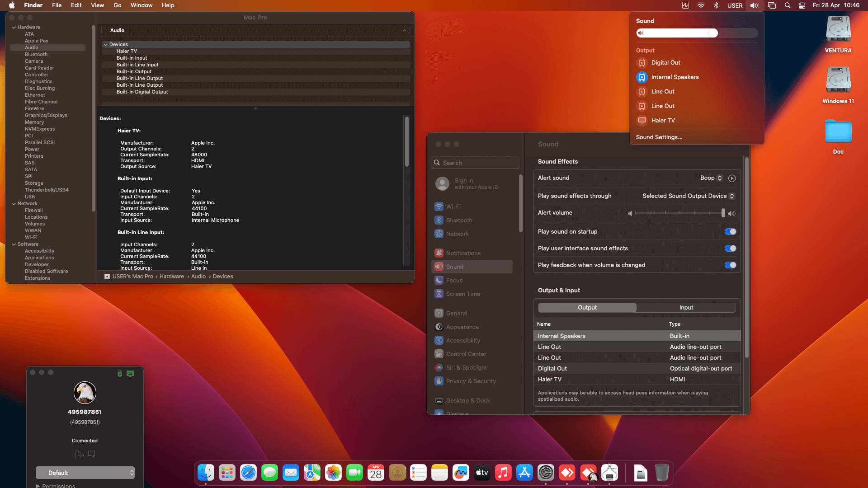Open the File menu
868x488 pixels.
pos(57,5)
